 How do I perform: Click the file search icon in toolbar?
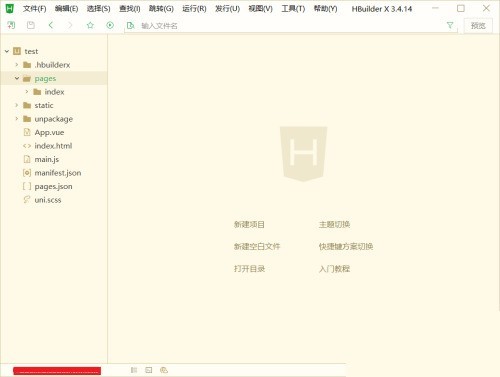coord(130,25)
